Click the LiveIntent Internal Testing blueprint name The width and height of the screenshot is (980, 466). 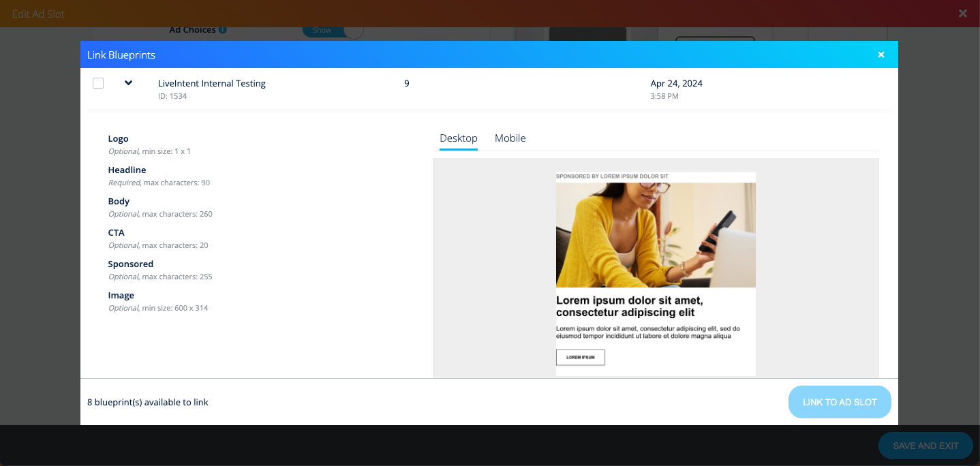pyautogui.click(x=211, y=83)
